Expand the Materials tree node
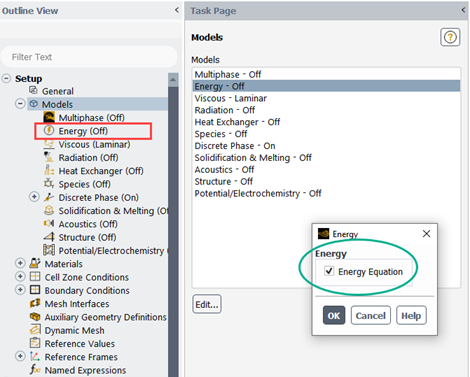Viewport: 470px width, 377px height. pos(20,263)
